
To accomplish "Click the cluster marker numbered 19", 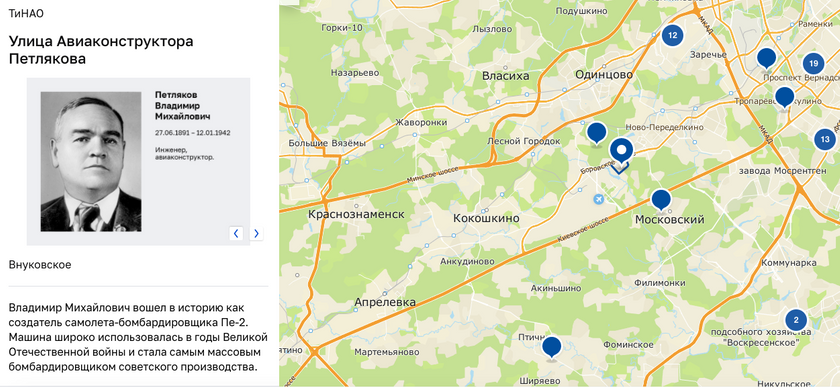I will 813,64.
